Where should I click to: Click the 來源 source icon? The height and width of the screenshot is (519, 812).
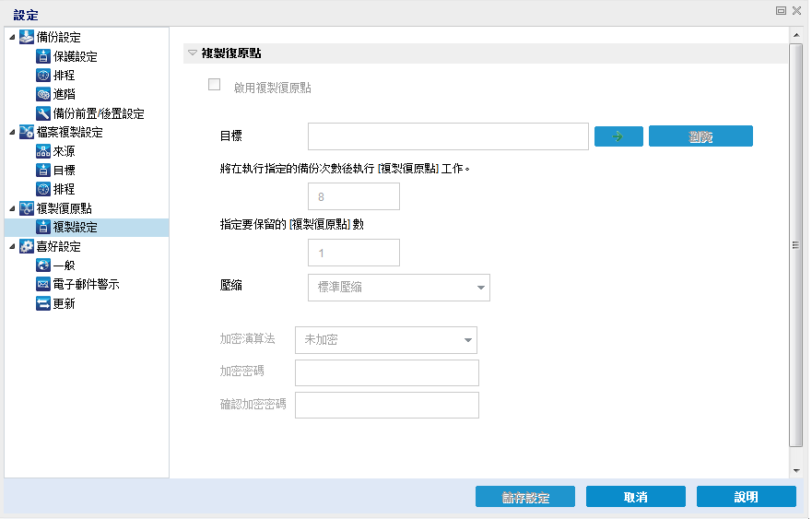pyautogui.click(x=42, y=151)
